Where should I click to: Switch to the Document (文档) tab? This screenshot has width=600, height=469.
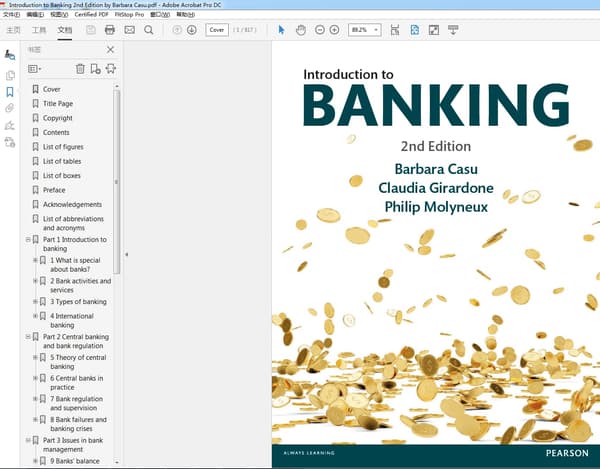65,30
